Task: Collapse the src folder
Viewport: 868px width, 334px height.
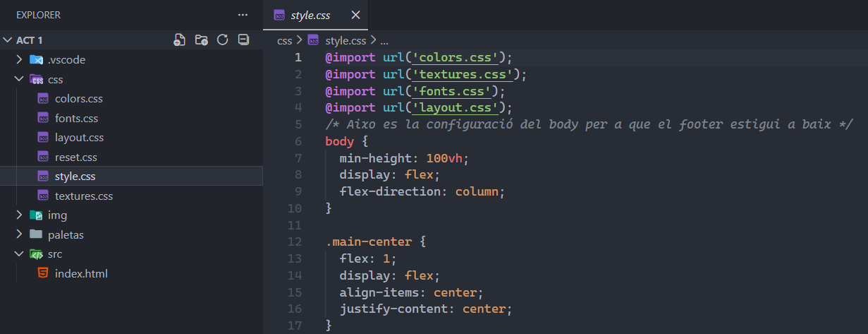Action: coord(20,254)
